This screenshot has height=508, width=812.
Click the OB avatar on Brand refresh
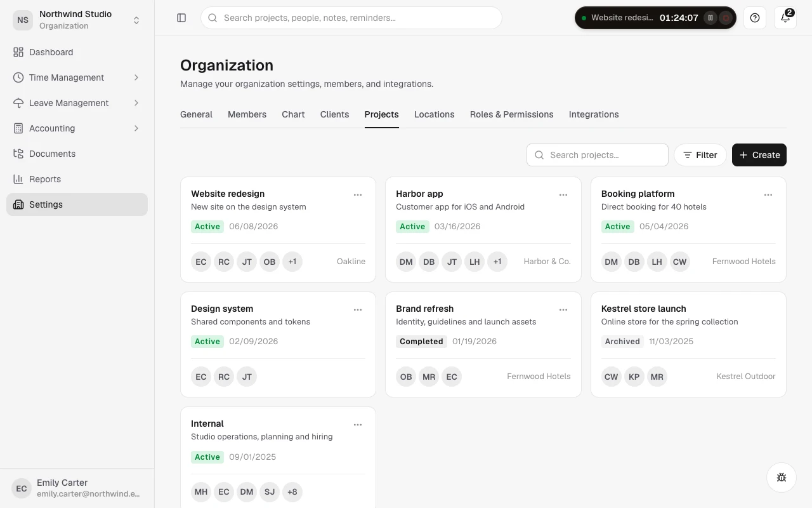coord(406,377)
